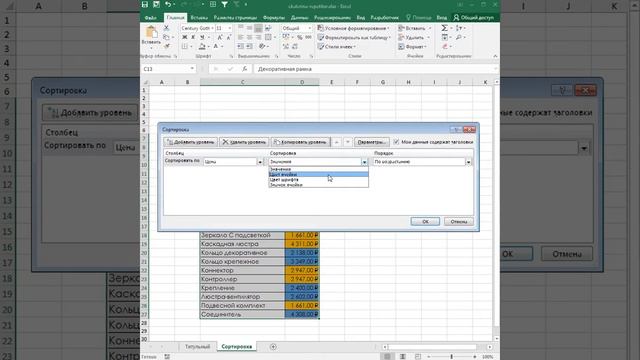This screenshot has width=640, height=360.
Task: Click Merge and Center icon
Action: click(268, 37)
